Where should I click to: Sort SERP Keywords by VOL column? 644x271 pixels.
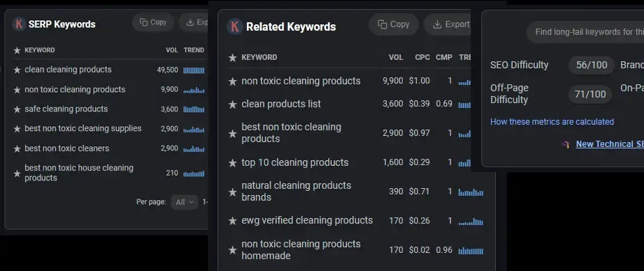tap(172, 50)
